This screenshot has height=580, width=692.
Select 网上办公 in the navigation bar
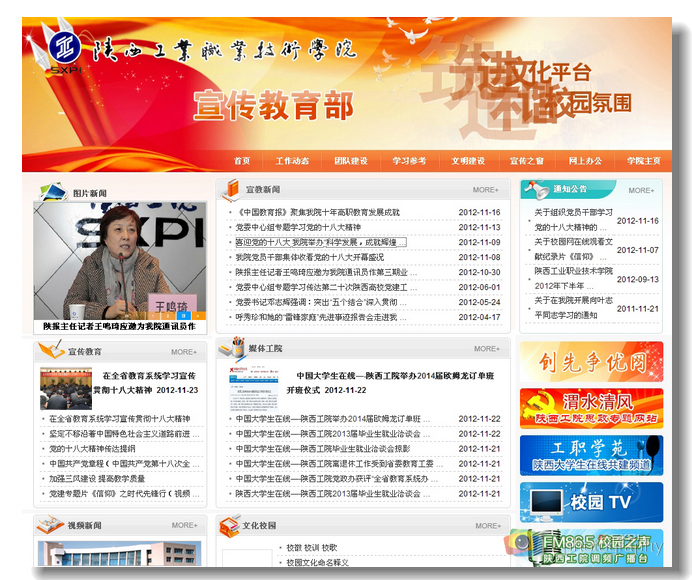coord(585,161)
